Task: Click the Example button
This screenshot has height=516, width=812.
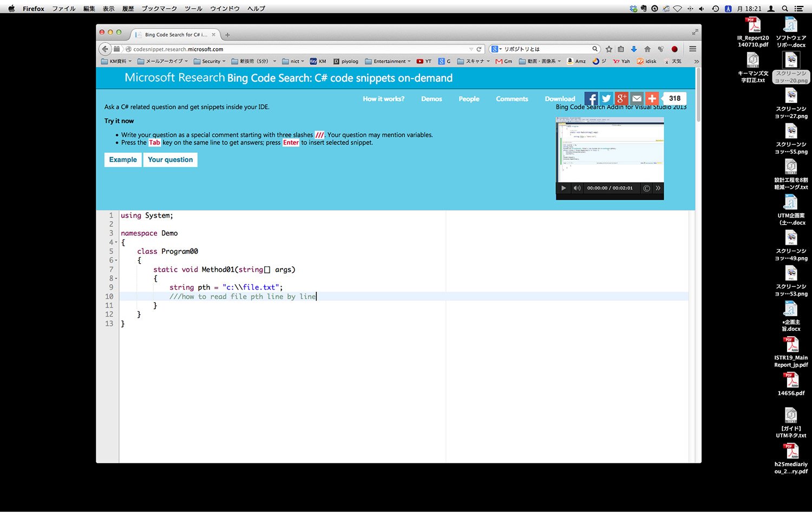Action: (x=123, y=160)
